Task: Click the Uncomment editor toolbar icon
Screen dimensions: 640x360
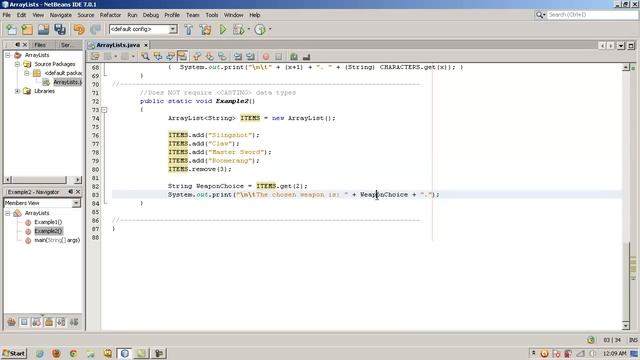Action: pyautogui.click(x=306, y=56)
